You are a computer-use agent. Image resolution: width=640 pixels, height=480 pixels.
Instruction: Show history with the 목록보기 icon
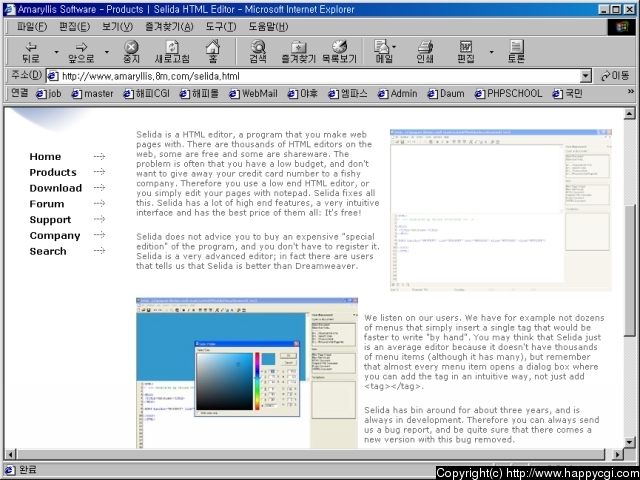point(339,52)
